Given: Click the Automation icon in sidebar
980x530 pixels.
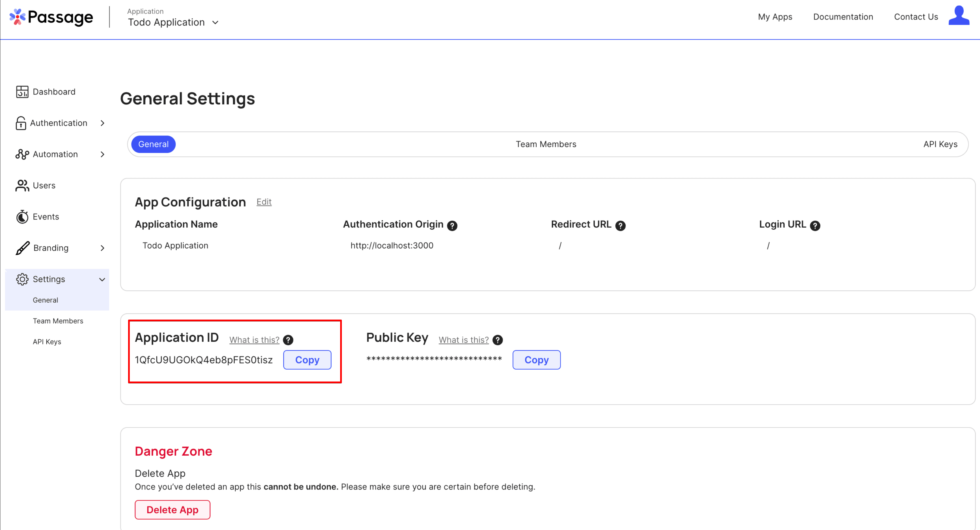Looking at the screenshot, I should [21, 154].
